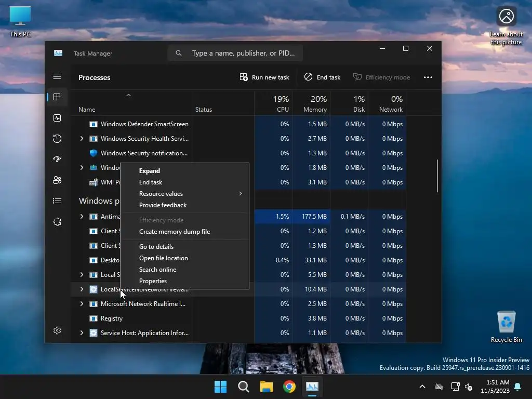Image resolution: width=532 pixels, height=399 pixels.
Task: Open the Windows Start menu
Action: pyautogui.click(x=220, y=387)
